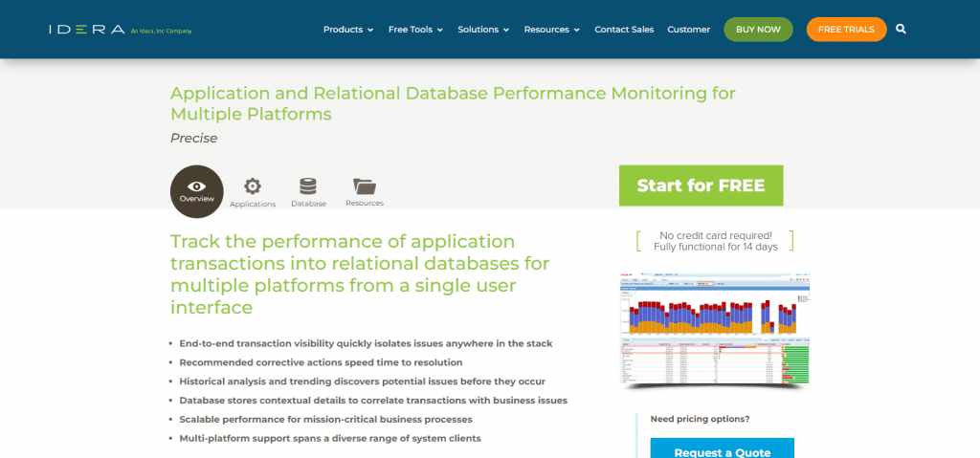Switch to the Database tab
This screenshot has width=980, height=458.
(x=308, y=192)
